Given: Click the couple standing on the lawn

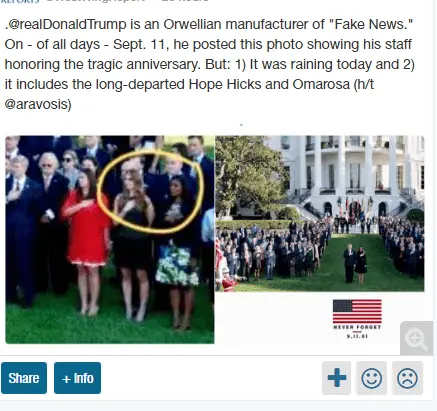Looking at the screenshot, I should 355,263.
